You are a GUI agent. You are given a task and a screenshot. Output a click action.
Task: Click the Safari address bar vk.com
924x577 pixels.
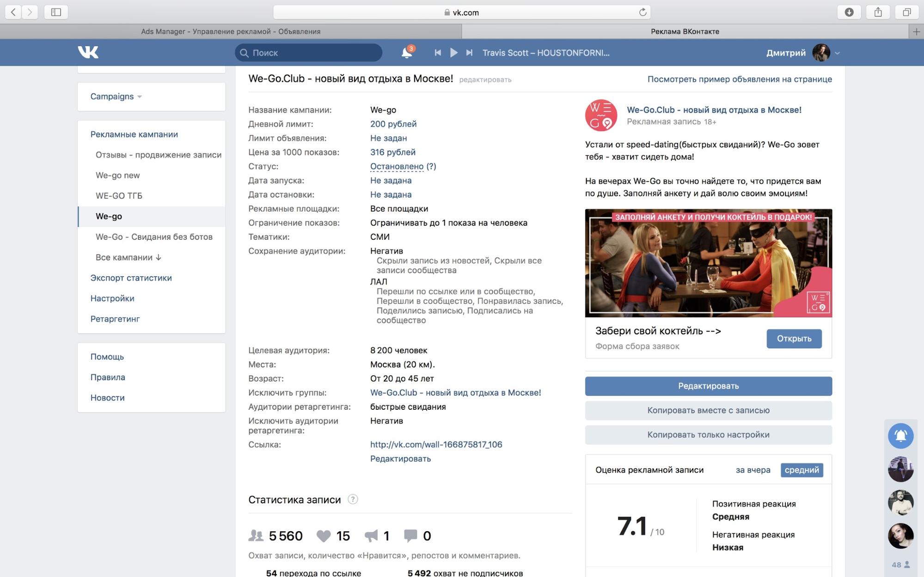(x=462, y=12)
